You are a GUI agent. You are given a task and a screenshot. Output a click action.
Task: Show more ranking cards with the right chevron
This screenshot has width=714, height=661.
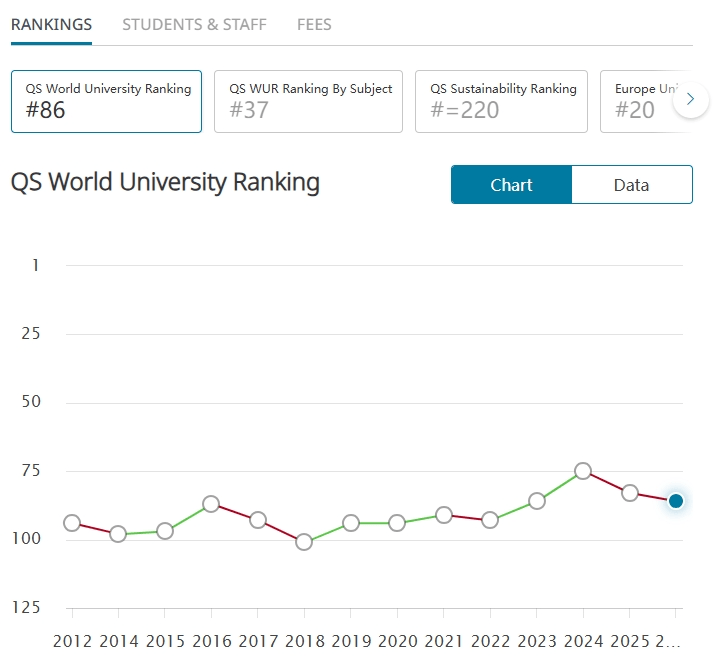click(x=691, y=99)
